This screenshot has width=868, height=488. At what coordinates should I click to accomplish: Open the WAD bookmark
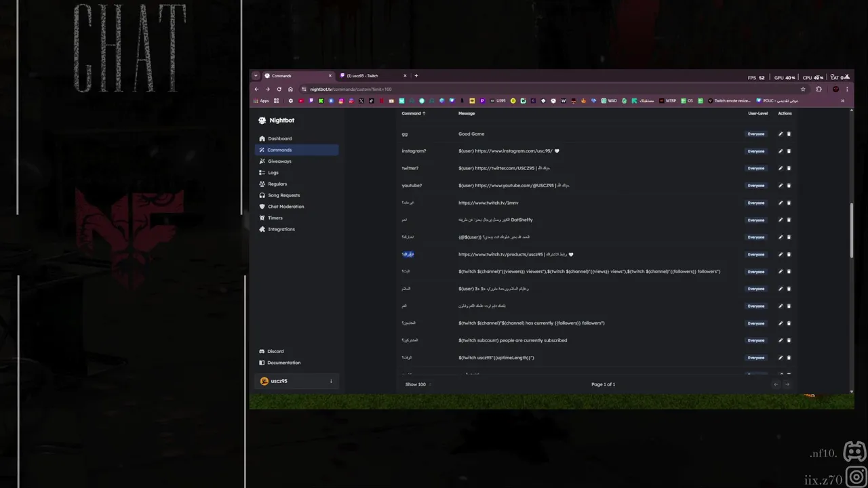coord(609,101)
